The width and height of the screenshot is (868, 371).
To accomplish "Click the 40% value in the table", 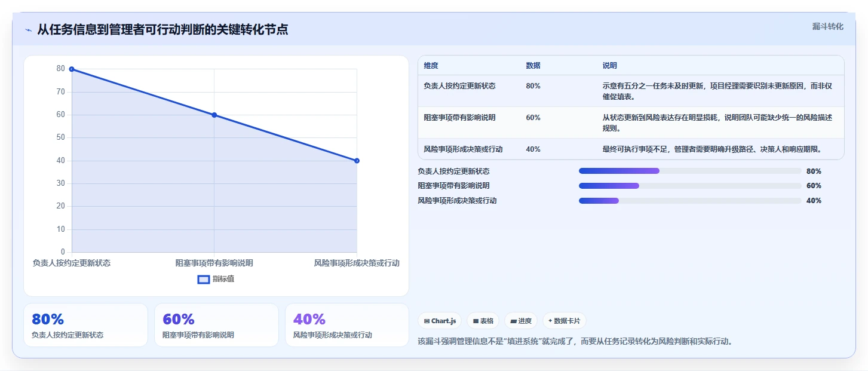I will pyautogui.click(x=533, y=149).
